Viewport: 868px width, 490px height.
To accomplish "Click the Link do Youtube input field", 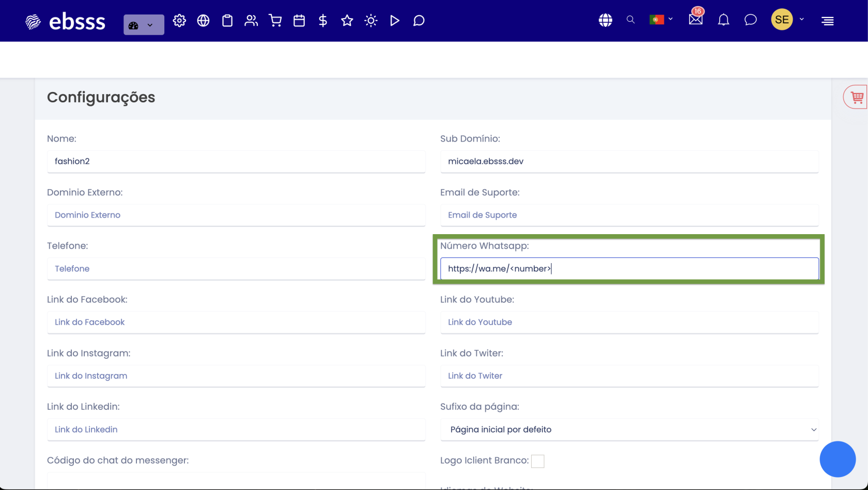I will coord(629,322).
